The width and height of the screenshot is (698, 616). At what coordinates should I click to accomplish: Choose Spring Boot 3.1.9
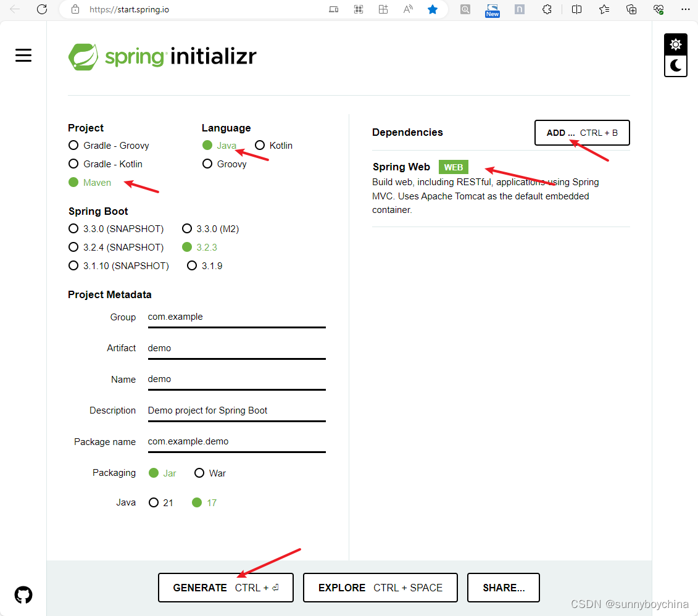[192, 265]
